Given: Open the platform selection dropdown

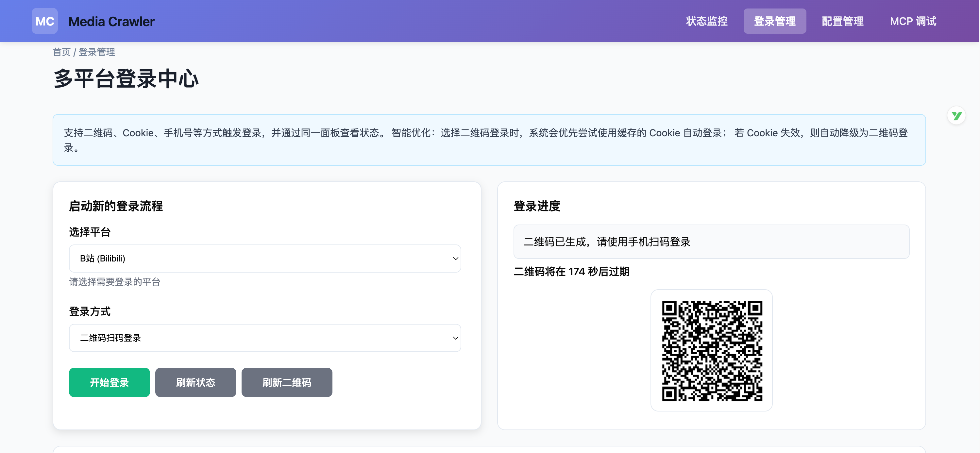Looking at the screenshot, I should (264, 258).
